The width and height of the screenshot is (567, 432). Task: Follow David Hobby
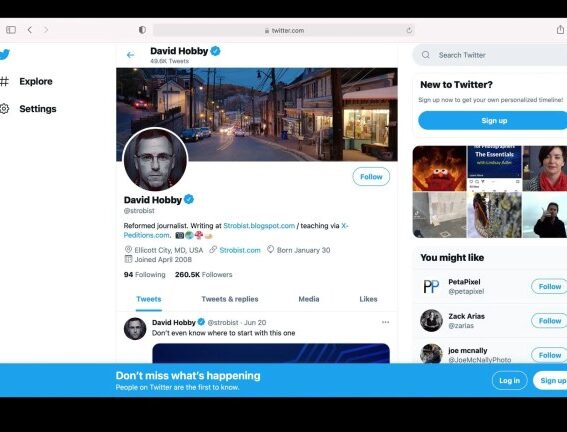pos(371,177)
